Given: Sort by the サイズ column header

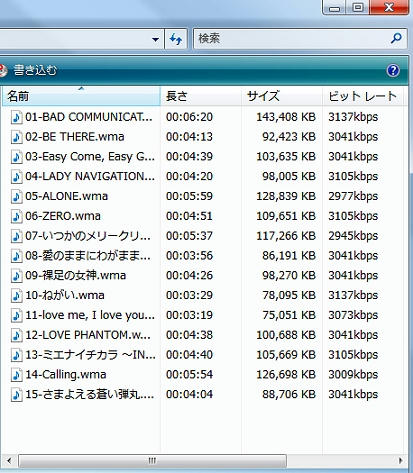Looking at the screenshot, I should tap(282, 96).
